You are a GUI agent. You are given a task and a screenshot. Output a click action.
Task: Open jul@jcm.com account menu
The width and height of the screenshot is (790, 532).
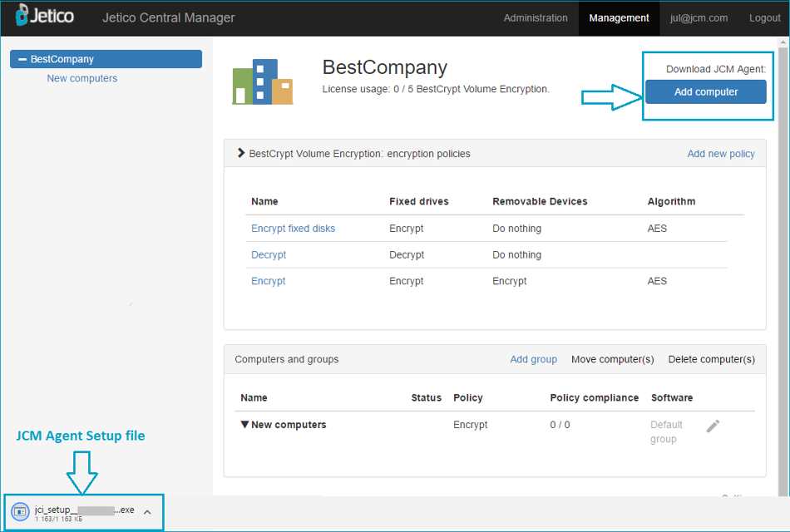[x=699, y=18]
